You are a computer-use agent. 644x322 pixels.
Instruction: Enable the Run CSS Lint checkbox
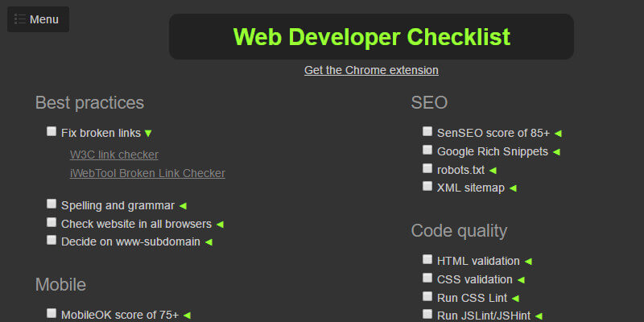tap(427, 296)
